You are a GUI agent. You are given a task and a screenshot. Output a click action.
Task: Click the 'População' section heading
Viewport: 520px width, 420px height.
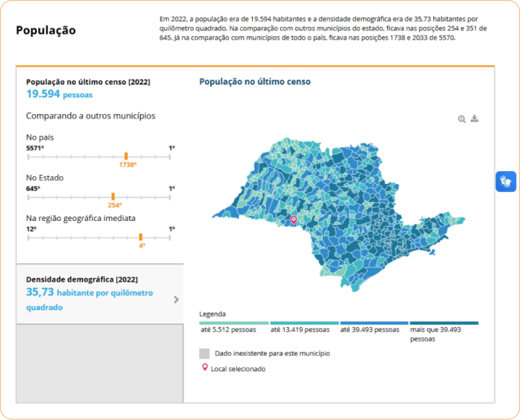pos(46,30)
